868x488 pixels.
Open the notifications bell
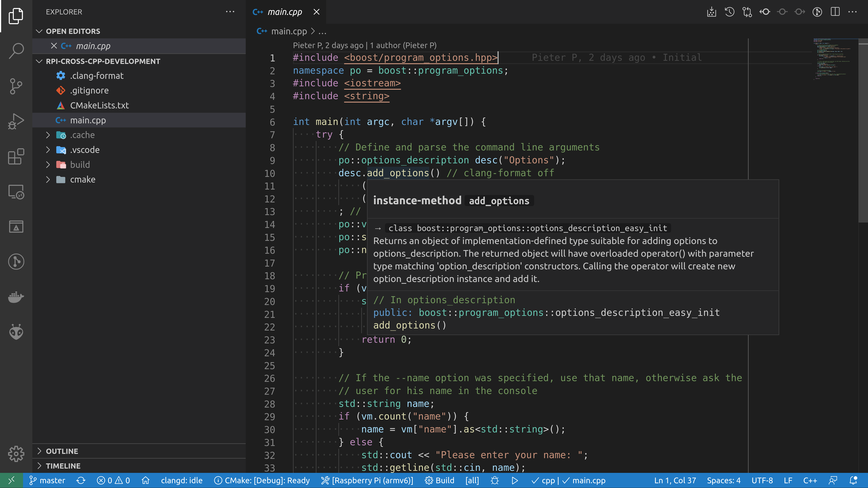[x=854, y=481]
